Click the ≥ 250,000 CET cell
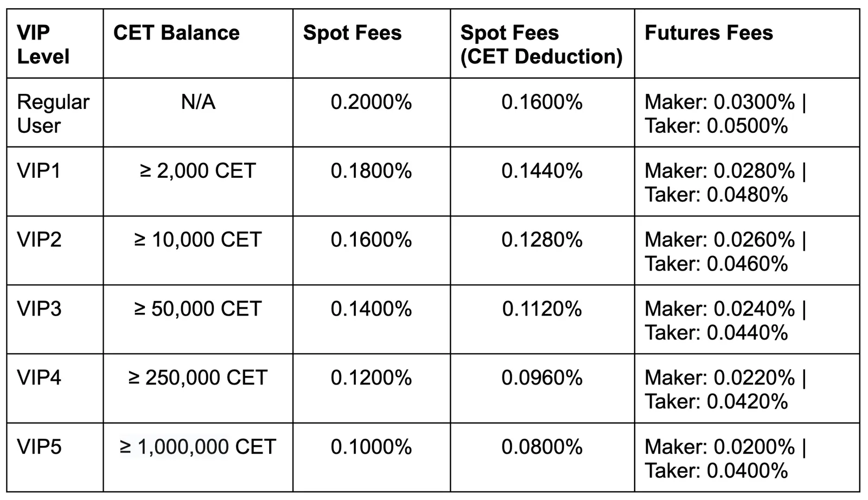 pyautogui.click(x=198, y=388)
